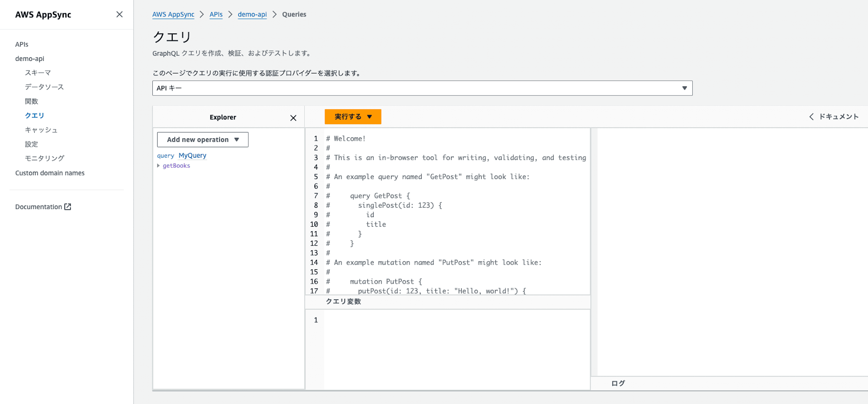This screenshot has width=868, height=404.
Task: Close the AWS AppSync sidebar
Action: point(119,14)
